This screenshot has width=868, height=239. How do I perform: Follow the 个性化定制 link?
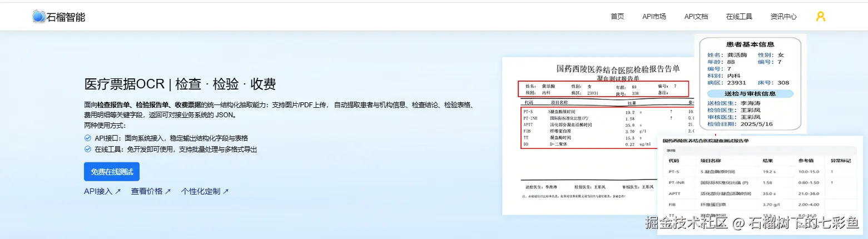pos(205,191)
